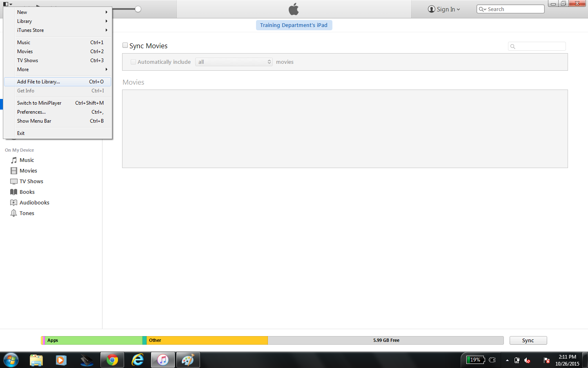This screenshot has width=588, height=368.
Task: Click the TV Shows screen icon in sidebar
Action: pyautogui.click(x=14, y=182)
